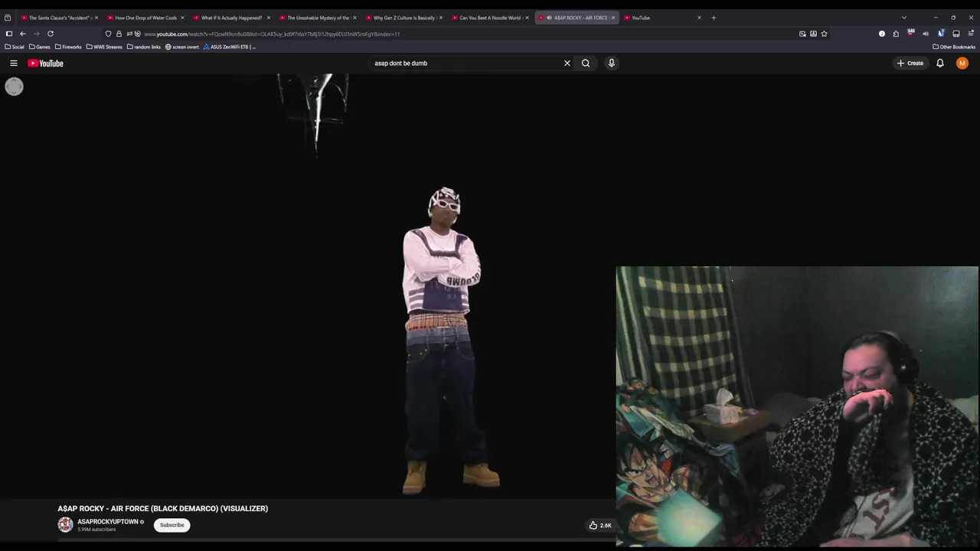Image resolution: width=980 pixels, height=551 pixels.
Task: Go forward in browser history
Action: [36, 34]
